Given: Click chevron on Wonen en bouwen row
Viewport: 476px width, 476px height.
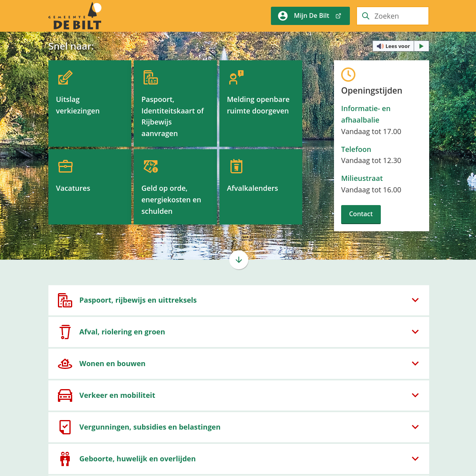Looking at the screenshot, I should click(415, 364).
